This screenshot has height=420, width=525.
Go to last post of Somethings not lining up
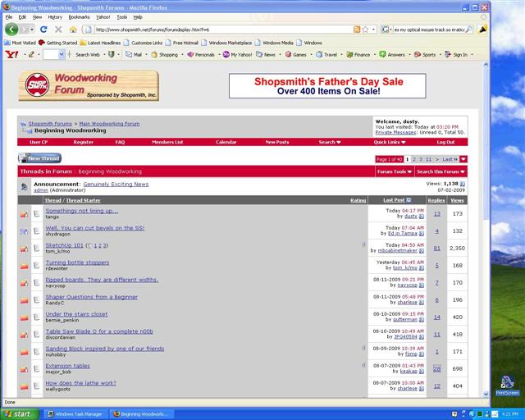click(422, 217)
